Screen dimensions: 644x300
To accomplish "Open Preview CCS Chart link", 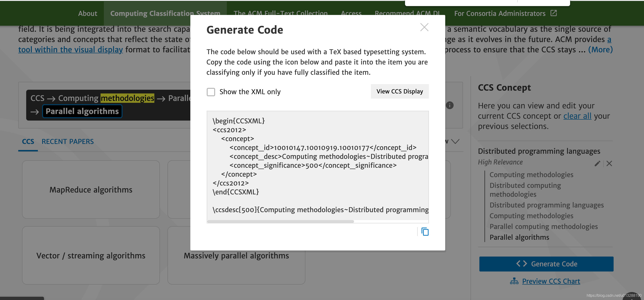I will tap(551, 281).
